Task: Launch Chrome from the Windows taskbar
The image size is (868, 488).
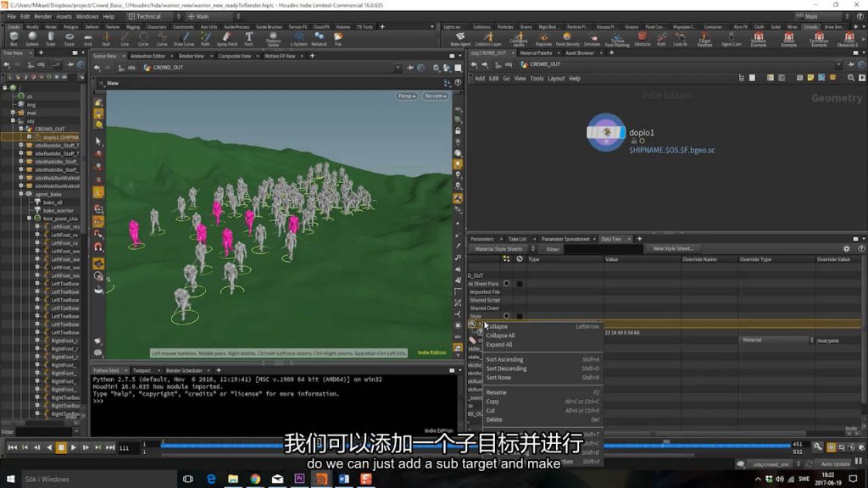Action: [254, 479]
